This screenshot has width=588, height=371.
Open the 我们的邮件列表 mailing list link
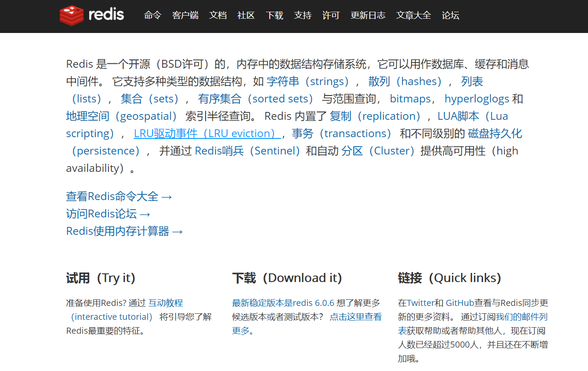point(522,317)
